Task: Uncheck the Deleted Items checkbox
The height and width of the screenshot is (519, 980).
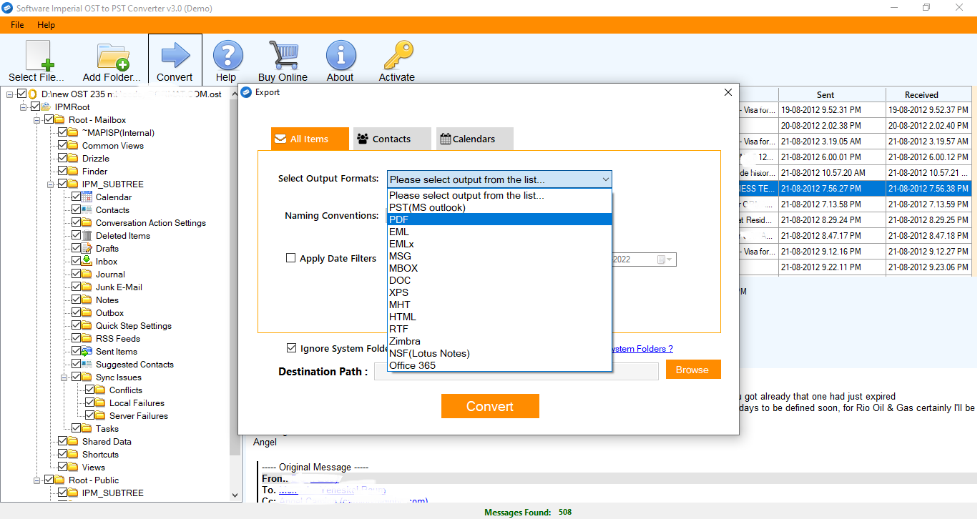Action: 77,236
